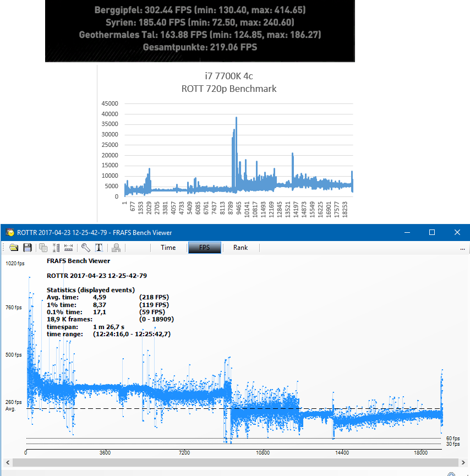Click the scrollbar left arrow
This screenshot has height=476, width=470.
pyautogui.click(x=8, y=463)
